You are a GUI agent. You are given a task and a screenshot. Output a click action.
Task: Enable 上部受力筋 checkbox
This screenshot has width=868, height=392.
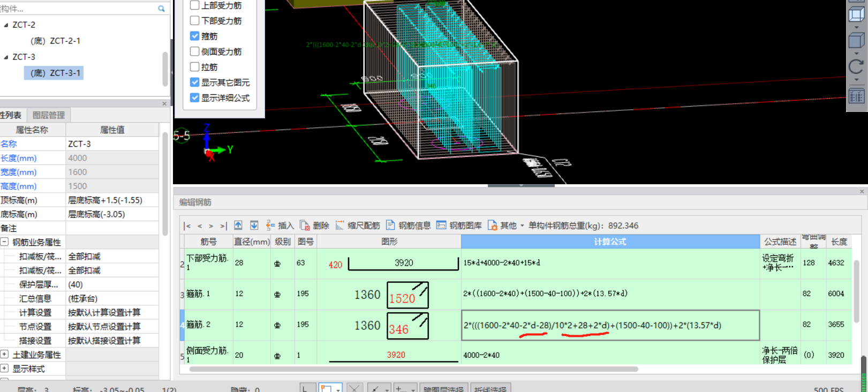tap(195, 5)
